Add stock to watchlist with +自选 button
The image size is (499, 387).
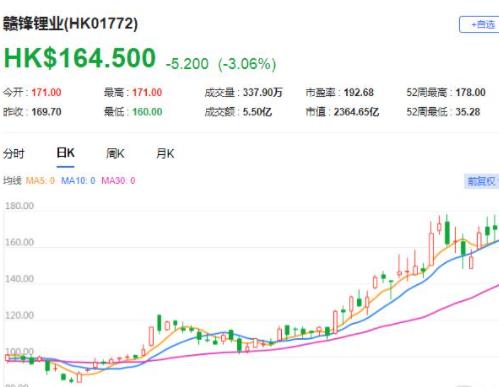coord(479,24)
